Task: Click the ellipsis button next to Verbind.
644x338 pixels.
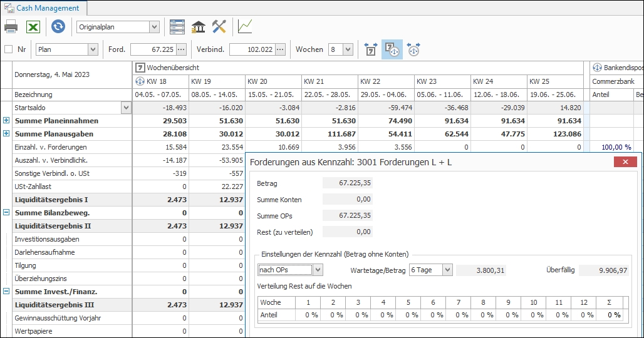Action: click(x=280, y=49)
